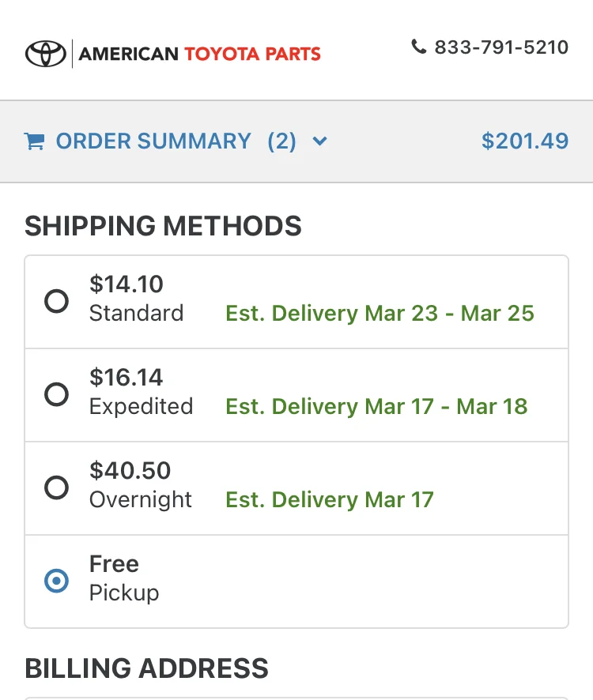Click the American Toyota Parts wordmark
This screenshot has width=593, height=700.
coord(200,55)
